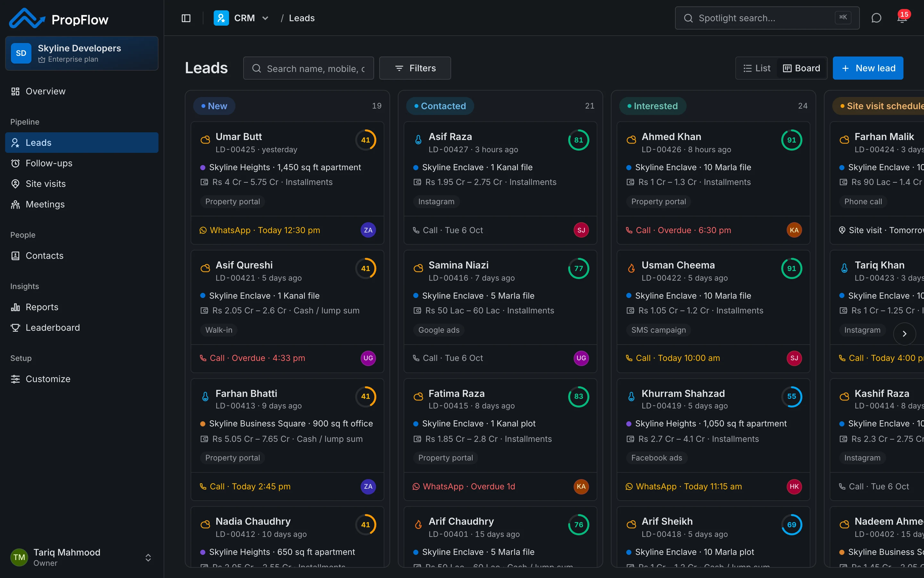Click the leads search name input
The height and width of the screenshot is (578, 924).
click(309, 68)
